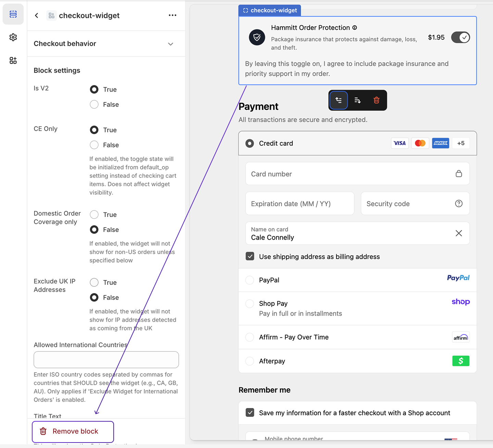Open the Sections panel icon in sidebar
The width and height of the screenshot is (493, 448).
13,14
